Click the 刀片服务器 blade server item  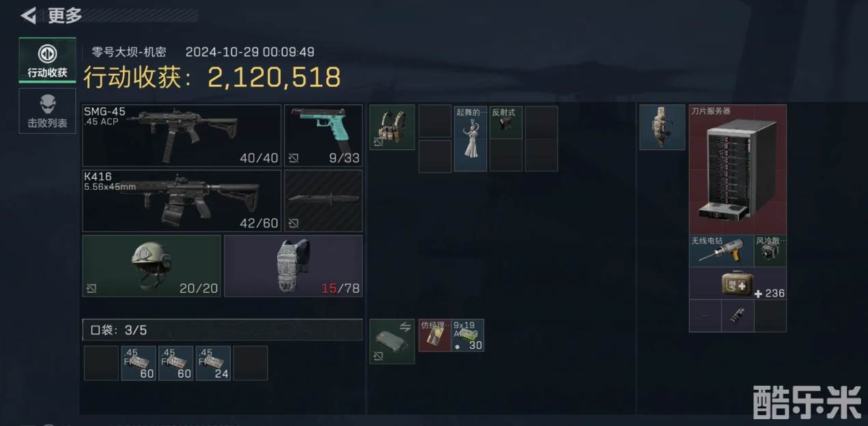pos(738,169)
